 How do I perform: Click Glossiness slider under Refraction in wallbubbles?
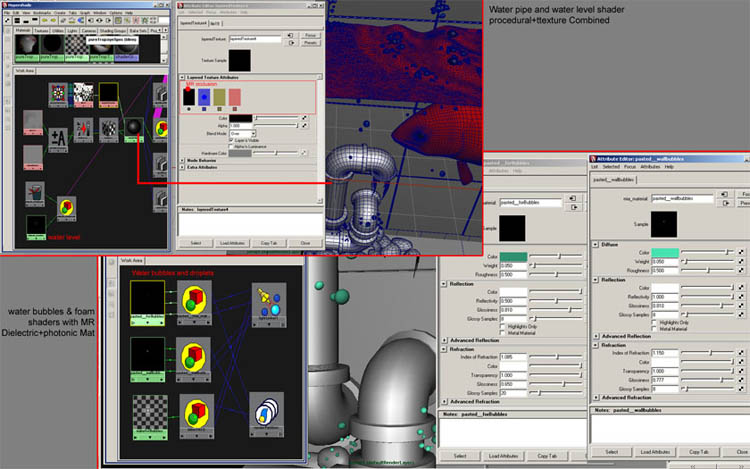pyautogui.click(x=708, y=380)
